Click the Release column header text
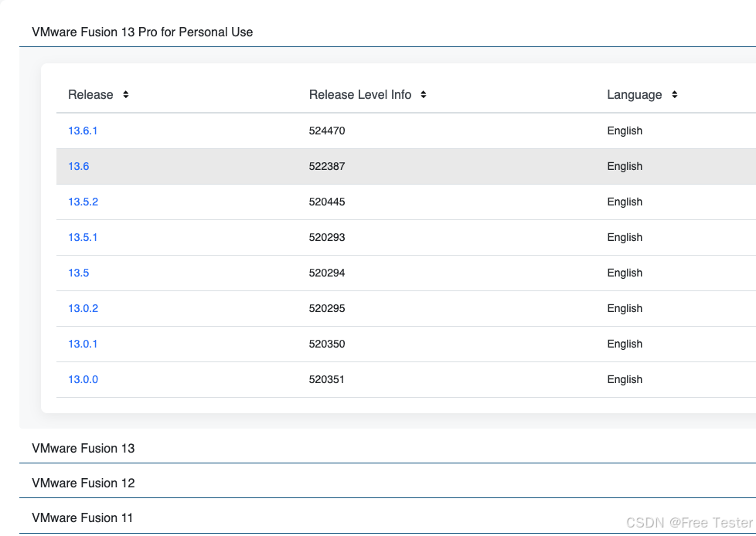756x536 pixels. tap(90, 94)
